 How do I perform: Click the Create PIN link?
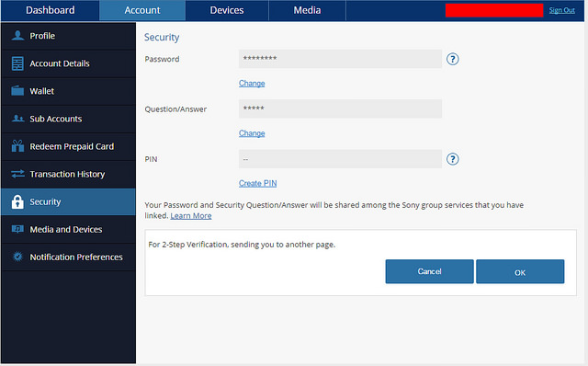[x=257, y=183]
